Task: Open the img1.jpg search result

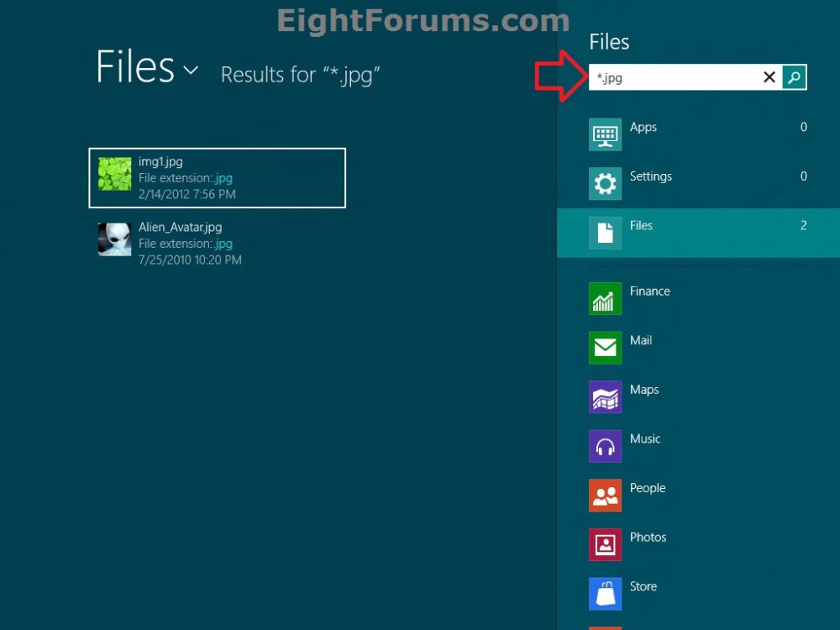Action: pos(217,177)
